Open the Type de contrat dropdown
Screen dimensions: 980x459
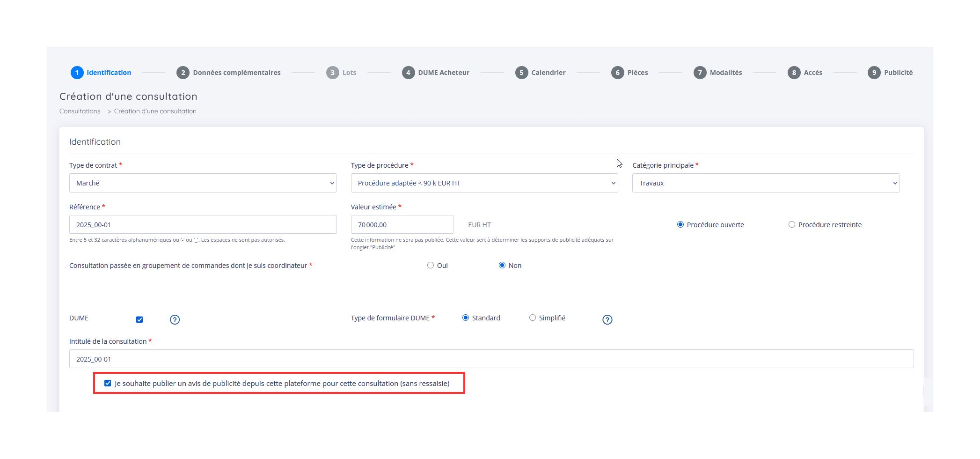[203, 183]
